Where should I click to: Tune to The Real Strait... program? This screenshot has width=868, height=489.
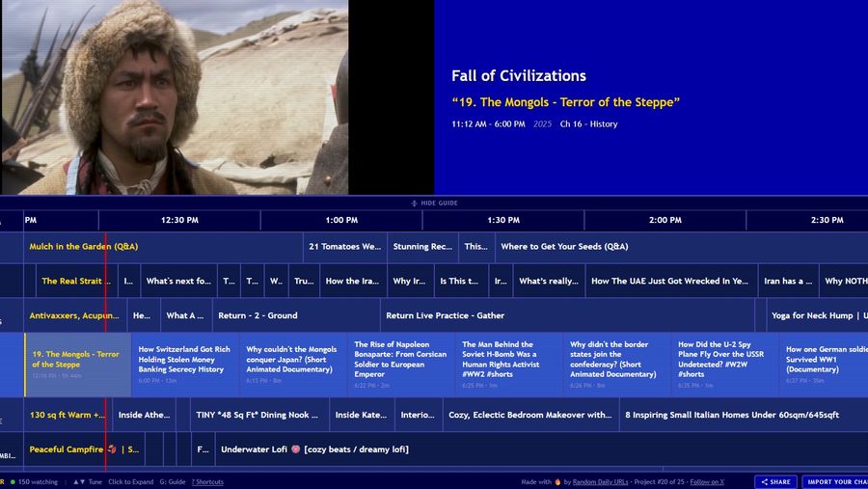[x=76, y=281]
